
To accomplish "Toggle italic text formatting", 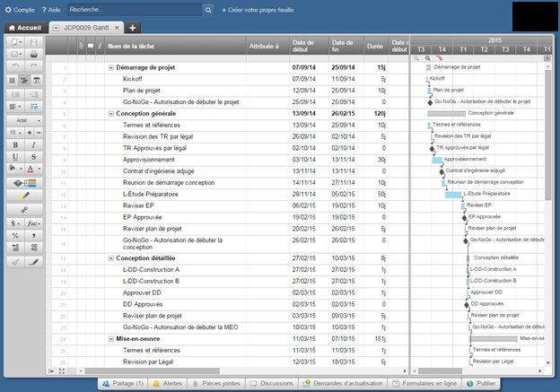I will (x=34, y=144).
